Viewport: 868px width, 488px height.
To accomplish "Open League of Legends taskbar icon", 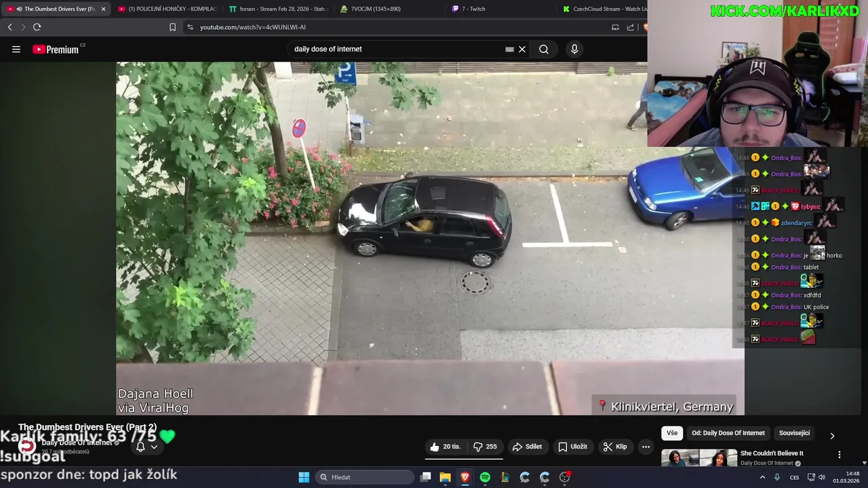I will (505, 477).
